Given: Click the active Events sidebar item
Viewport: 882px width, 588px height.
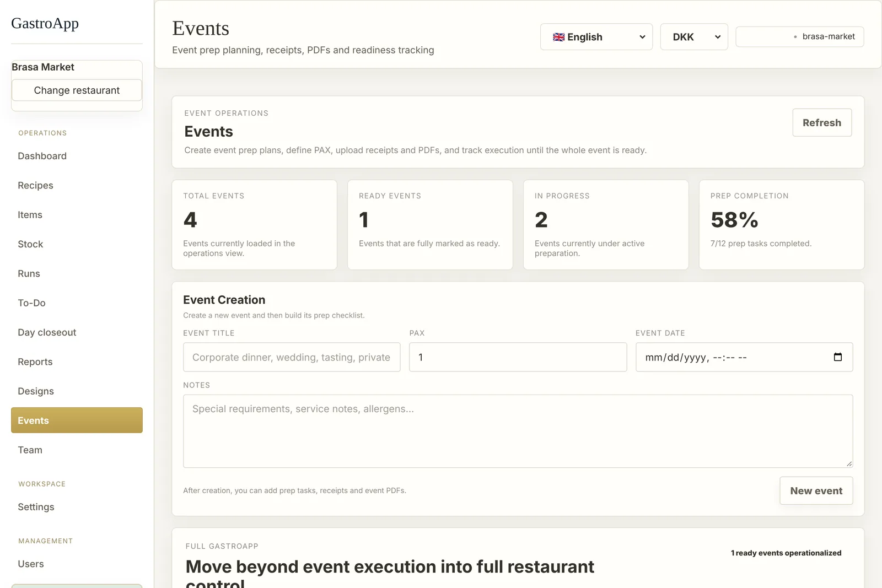Looking at the screenshot, I should [x=77, y=420].
